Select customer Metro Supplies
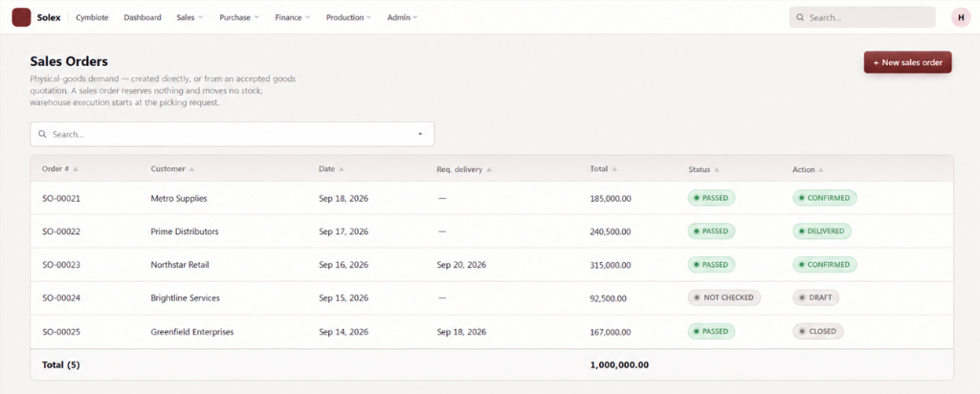Image resolution: width=980 pixels, height=394 pixels. (179, 199)
